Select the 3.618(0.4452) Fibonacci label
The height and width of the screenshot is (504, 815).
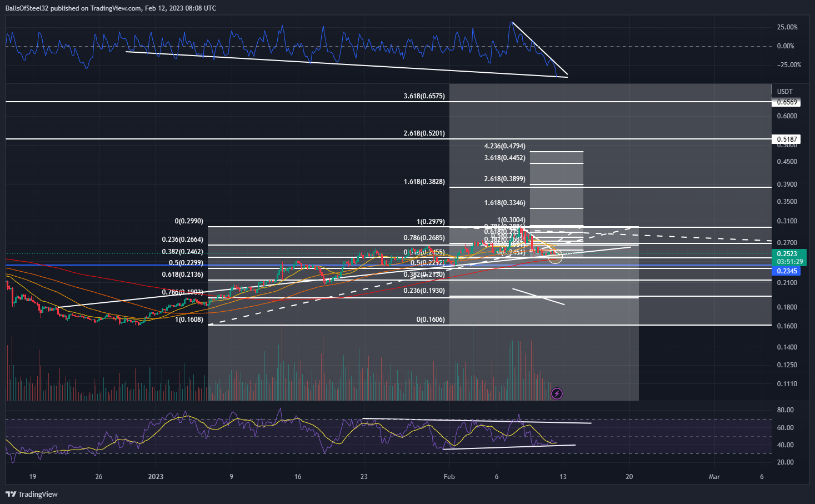click(x=504, y=158)
